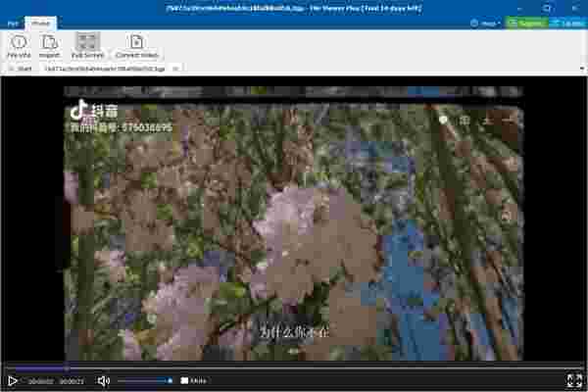Switch to the Media ribbon tab
588x392 pixels.
tap(40, 24)
